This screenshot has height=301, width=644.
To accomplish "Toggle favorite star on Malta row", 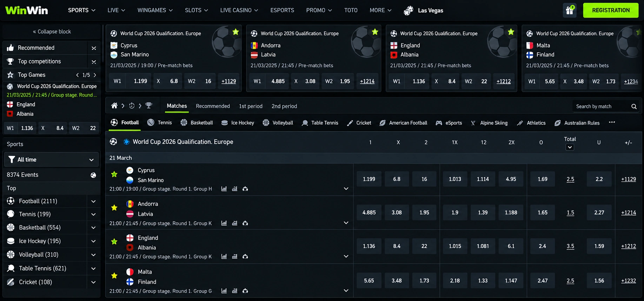I will [x=114, y=276].
